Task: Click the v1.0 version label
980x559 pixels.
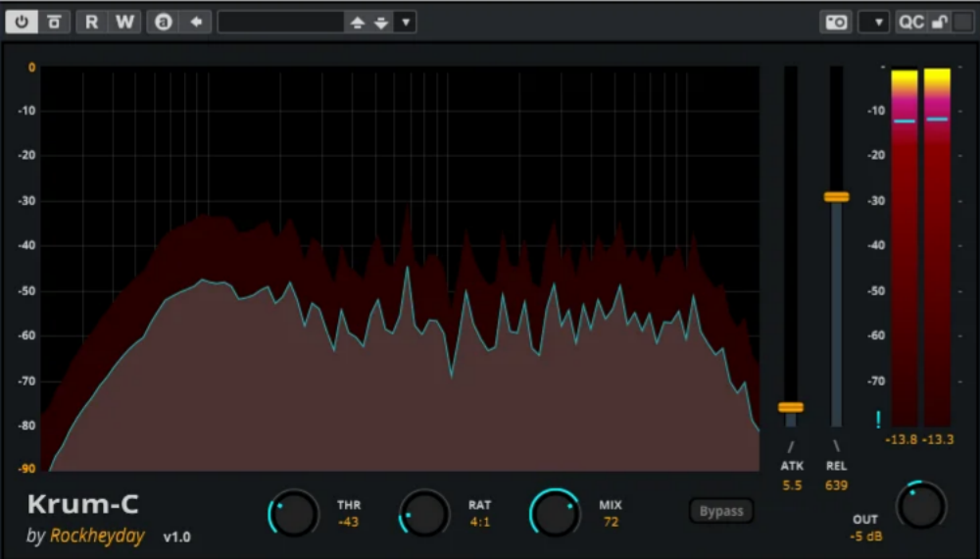Action: (176, 537)
